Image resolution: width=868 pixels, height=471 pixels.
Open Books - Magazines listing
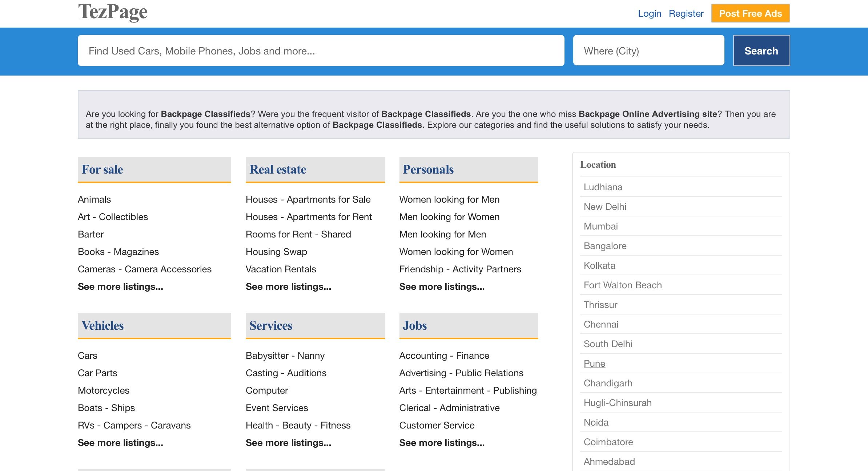(x=118, y=251)
